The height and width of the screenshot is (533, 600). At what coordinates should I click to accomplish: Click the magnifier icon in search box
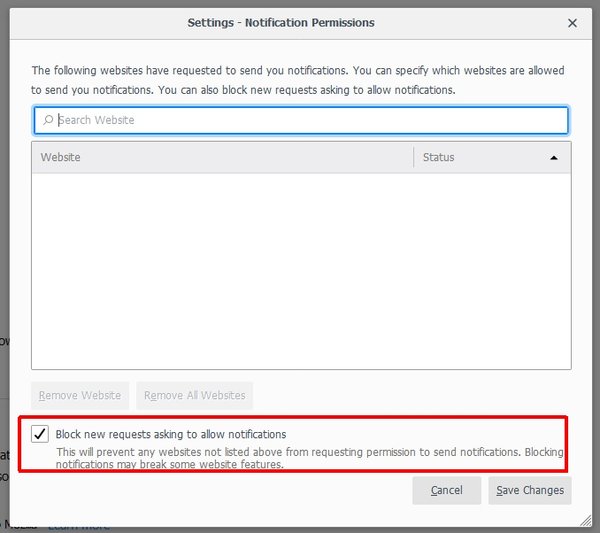click(48, 120)
